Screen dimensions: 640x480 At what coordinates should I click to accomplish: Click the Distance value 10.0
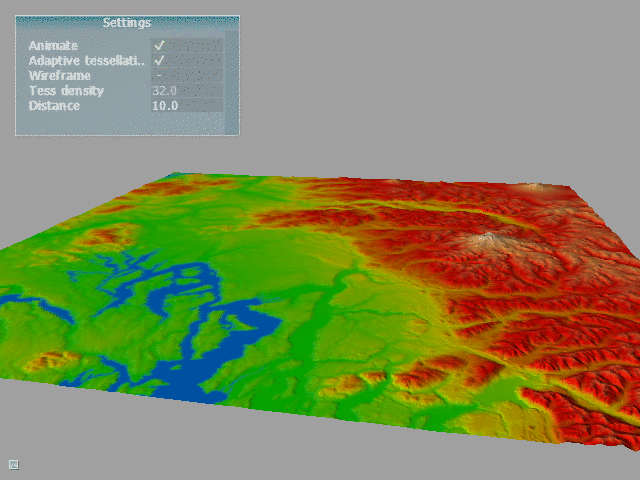(x=164, y=106)
